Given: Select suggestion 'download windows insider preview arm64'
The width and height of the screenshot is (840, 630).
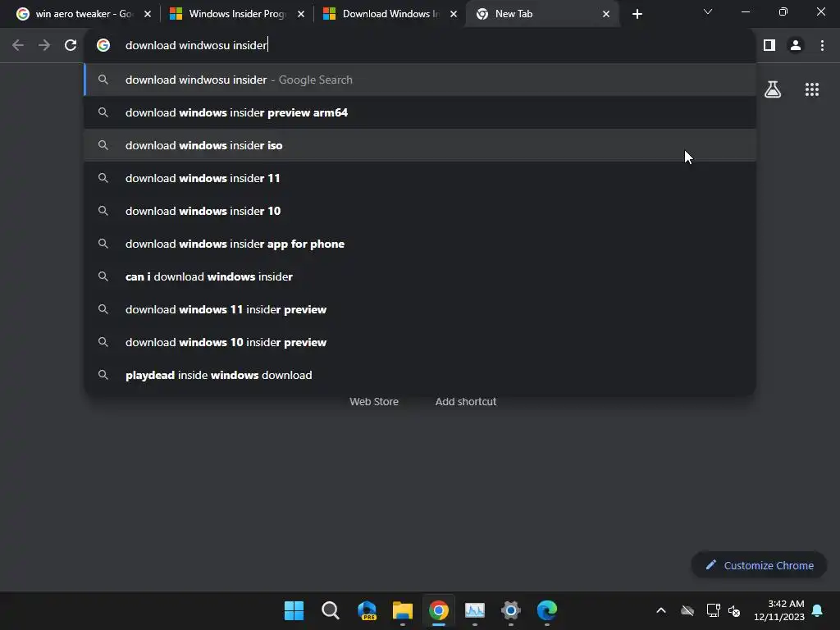Looking at the screenshot, I should [420, 112].
